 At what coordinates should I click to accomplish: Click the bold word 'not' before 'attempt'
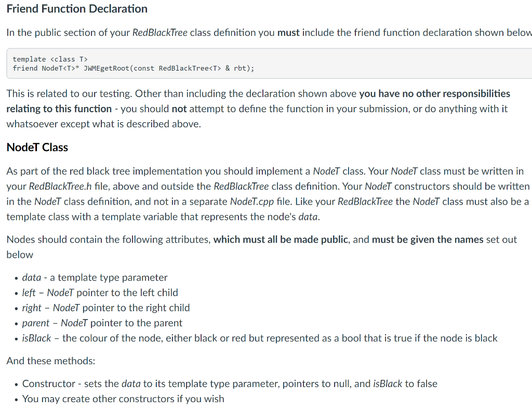(x=179, y=109)
